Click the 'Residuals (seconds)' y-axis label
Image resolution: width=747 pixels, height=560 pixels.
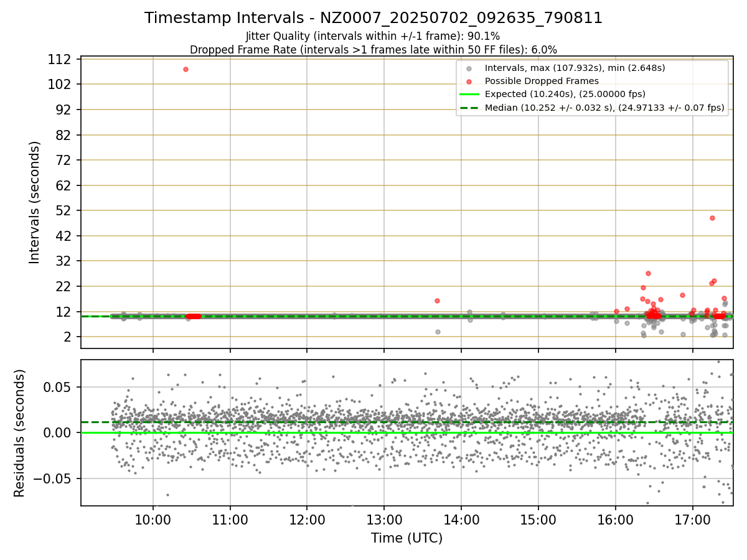20,432
